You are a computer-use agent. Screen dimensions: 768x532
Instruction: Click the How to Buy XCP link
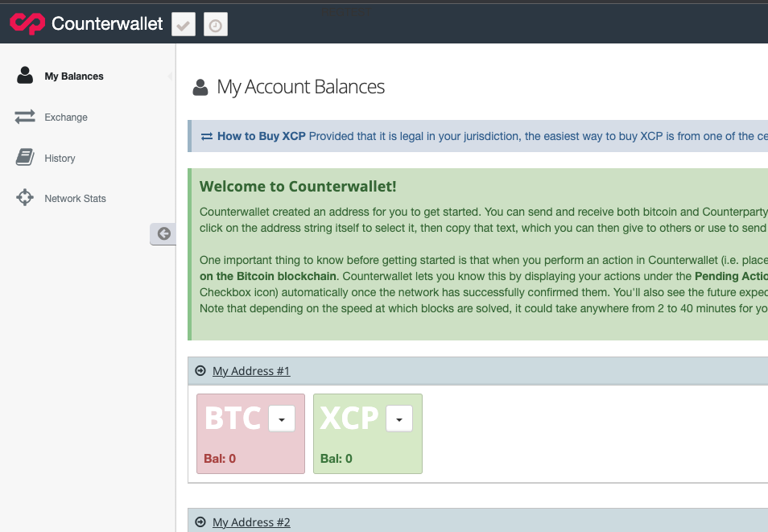tap(262, 136)
